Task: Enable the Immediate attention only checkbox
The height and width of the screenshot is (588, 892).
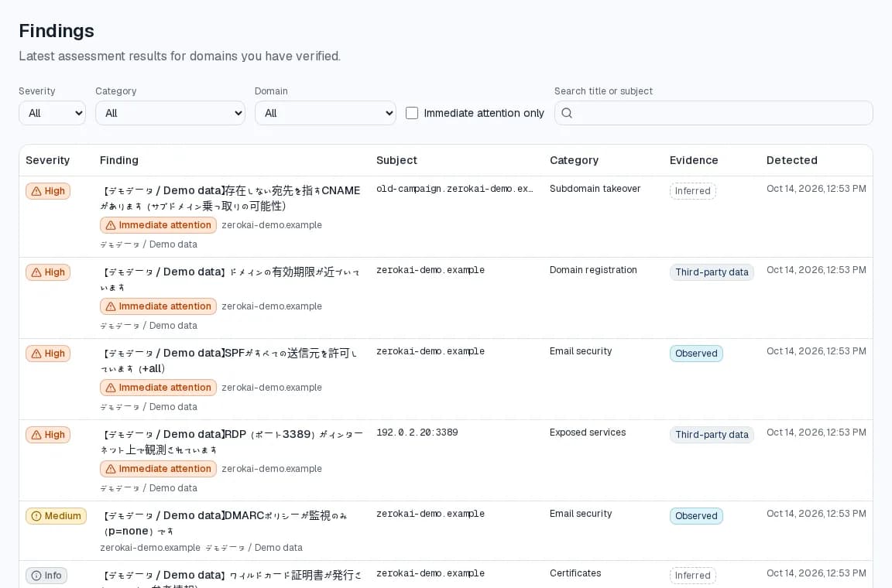Action: [x=412, y=113]
